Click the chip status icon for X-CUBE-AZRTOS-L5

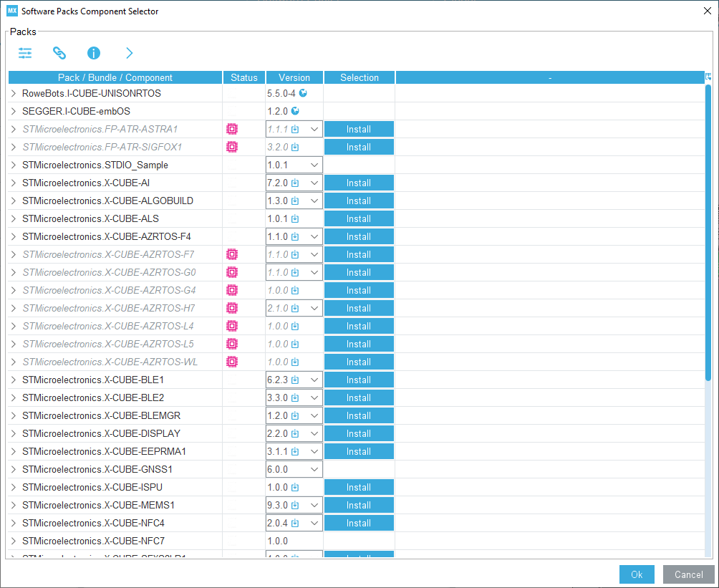[x=232, y=344]
